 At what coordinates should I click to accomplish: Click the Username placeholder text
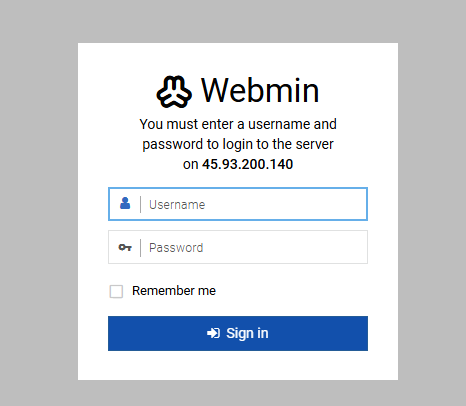click(x=177, y=205)
